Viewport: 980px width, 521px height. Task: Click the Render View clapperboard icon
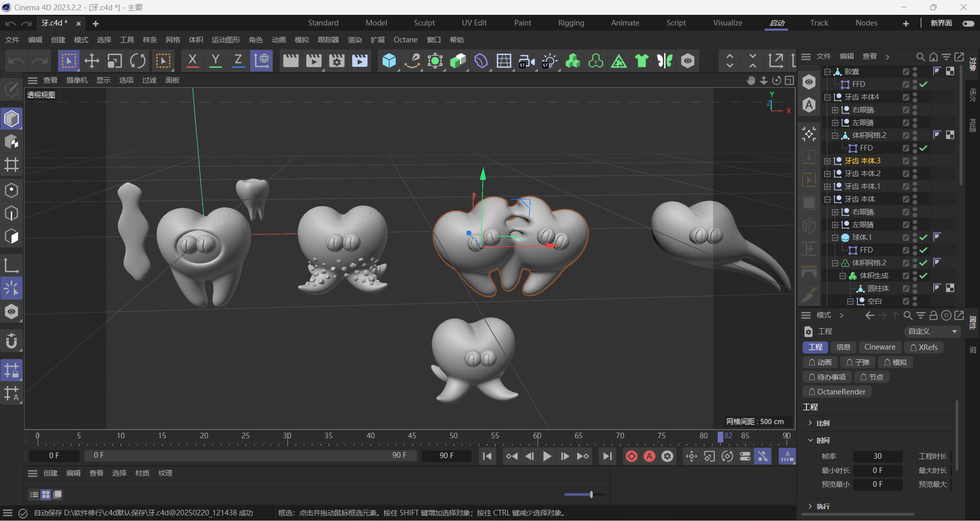290,61
